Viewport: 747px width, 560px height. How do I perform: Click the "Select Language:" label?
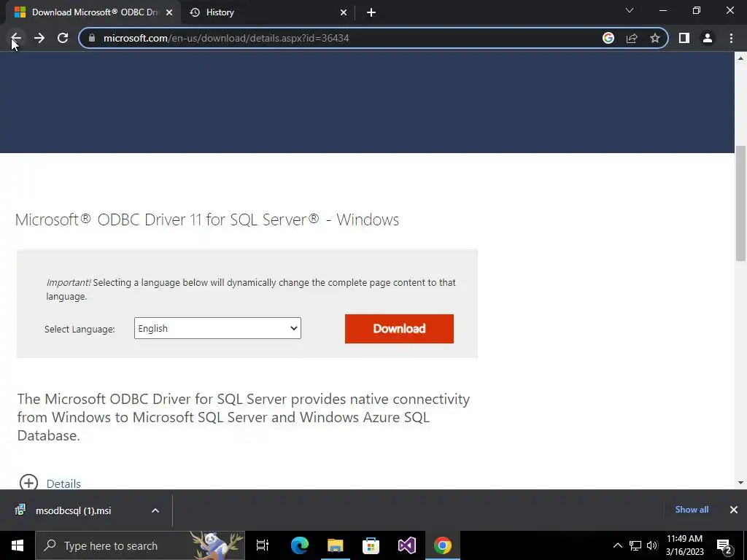tap(80, 329)
